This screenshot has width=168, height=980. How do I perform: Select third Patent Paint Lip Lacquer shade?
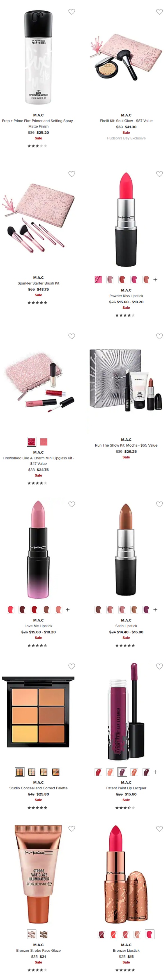tap(122, 772)
